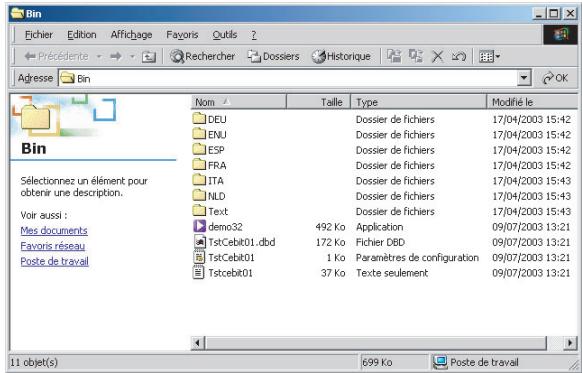The image size is (582, 373).
Task: Click the Move To toolbar icon
Action: (x=394, y=56)
